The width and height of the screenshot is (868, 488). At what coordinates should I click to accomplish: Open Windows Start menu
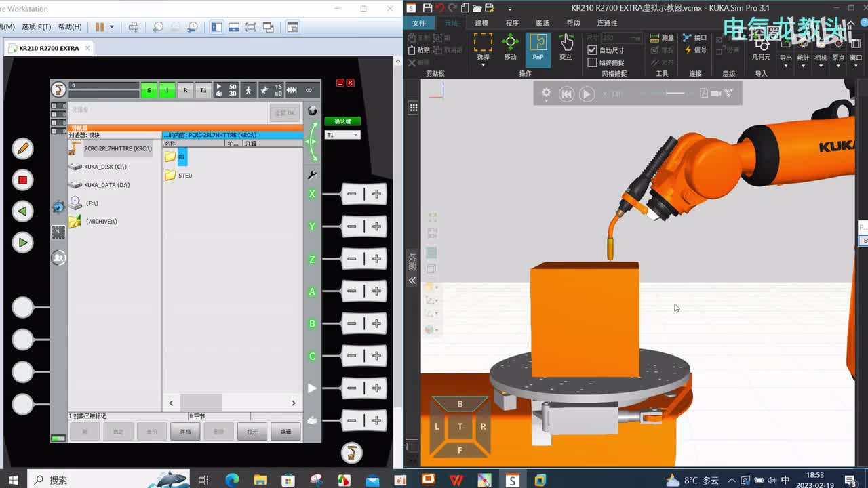click(x=13, y=480)
